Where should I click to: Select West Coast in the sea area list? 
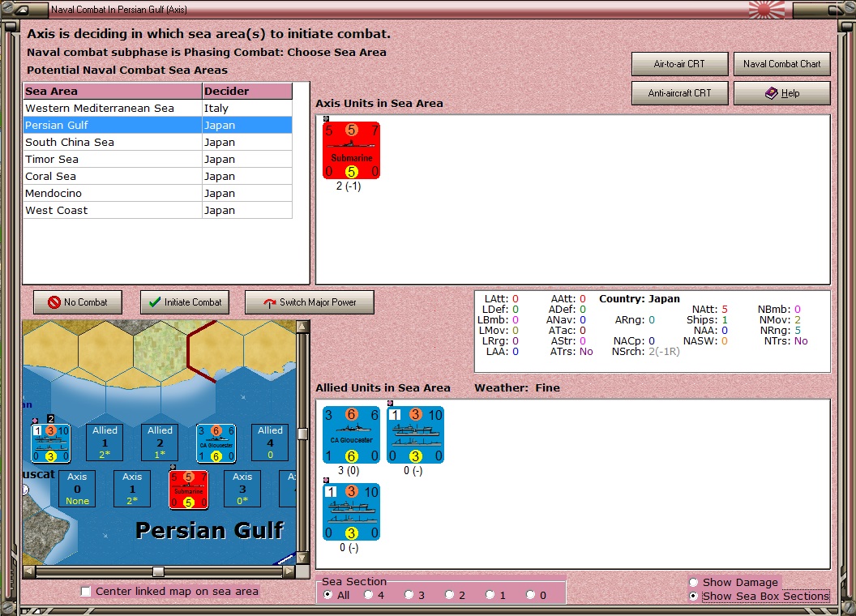[158, 210]
